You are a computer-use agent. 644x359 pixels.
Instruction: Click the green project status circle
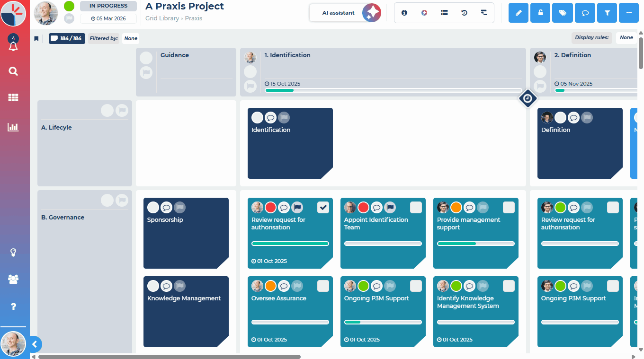pos(69,6)
